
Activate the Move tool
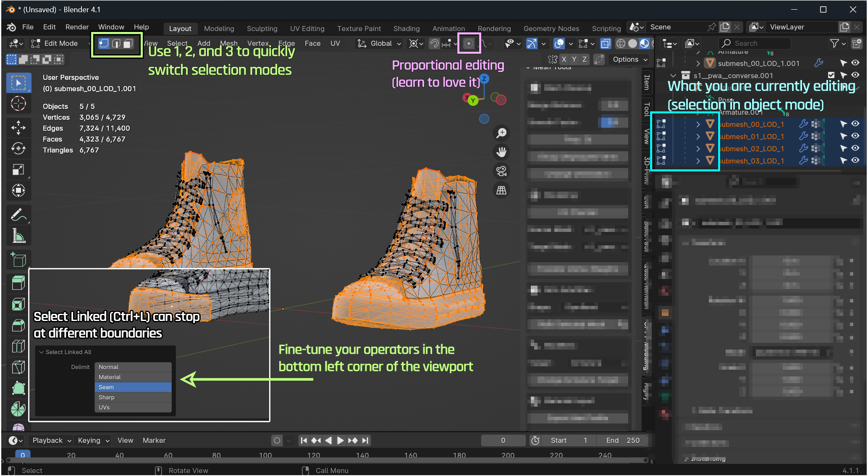coord(18,128)
